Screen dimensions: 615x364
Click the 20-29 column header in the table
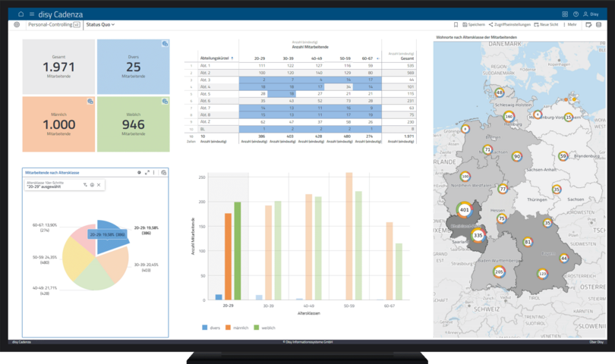[x=259, y=58]
